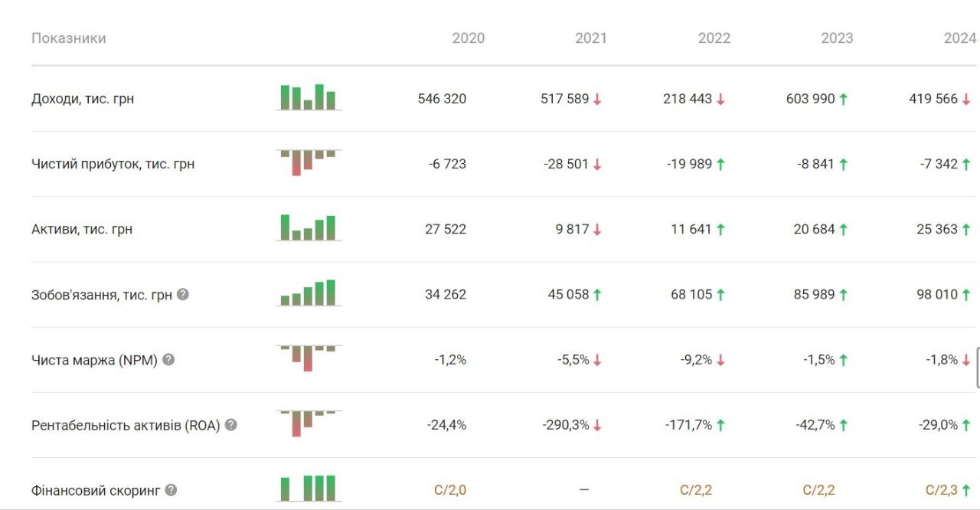Click red down arrow beside 517 589

[x=597, y=99]
